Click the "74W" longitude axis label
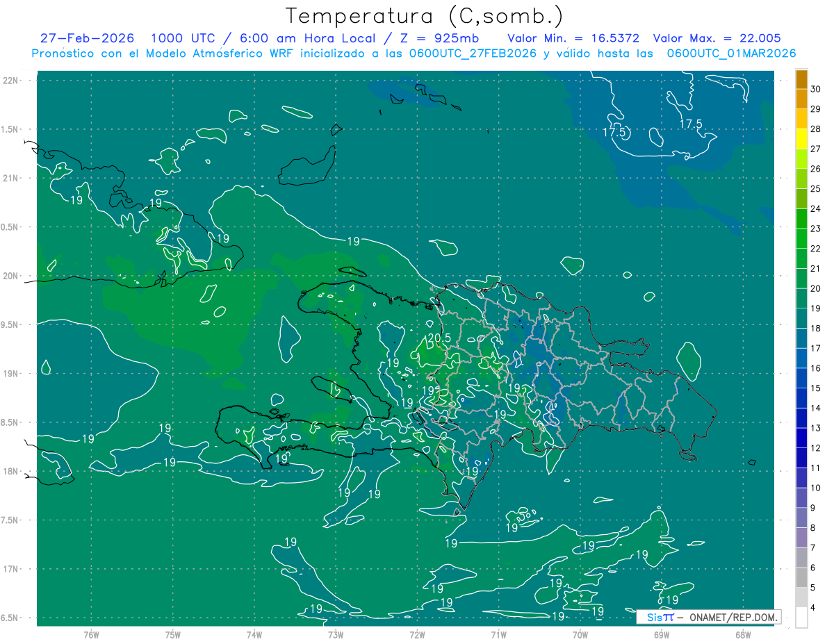This screenshot has height=644, width=834. point(254,634)
